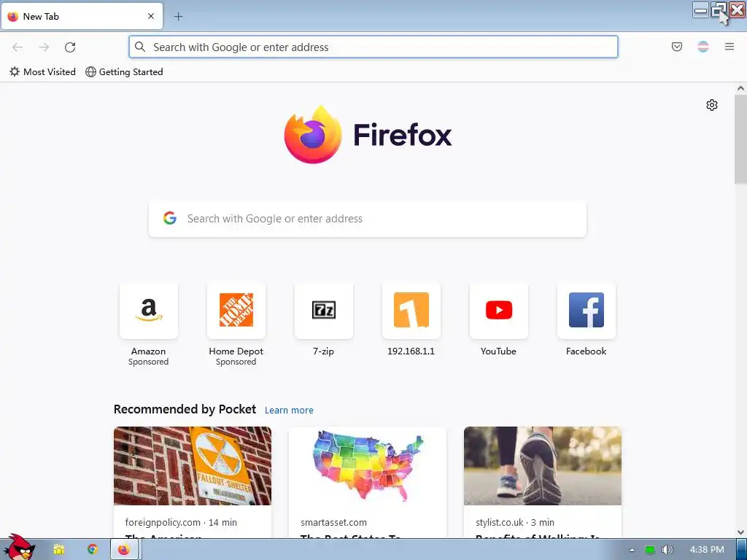
Task: Click Show Desktop button at taskbar end
Action: pos(741,550)
